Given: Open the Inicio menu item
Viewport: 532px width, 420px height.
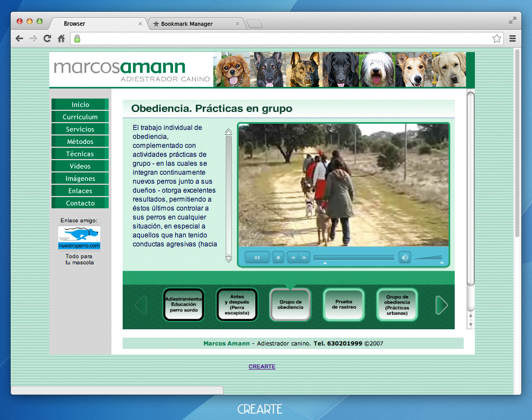Looking at the screenshot, I should [x=80, y=105].
